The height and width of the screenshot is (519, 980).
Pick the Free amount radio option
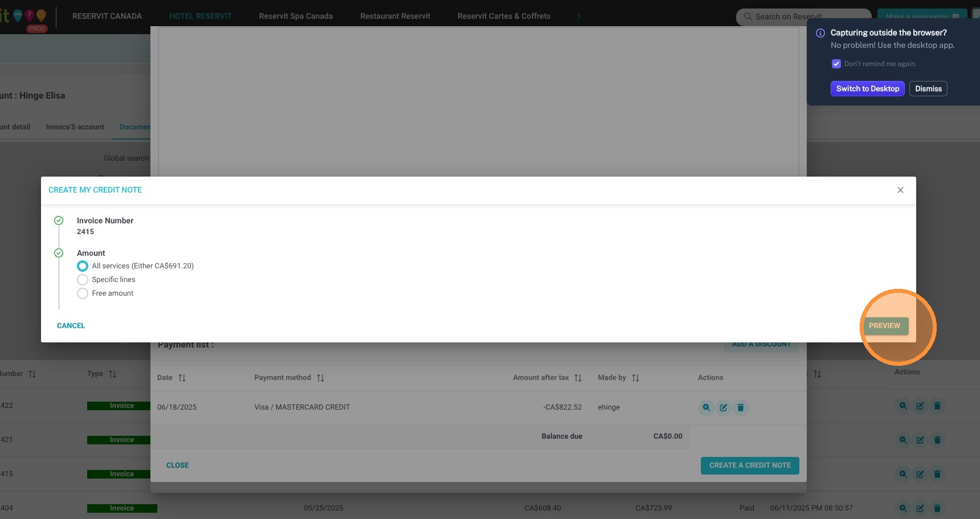click(x=83, y=293)
